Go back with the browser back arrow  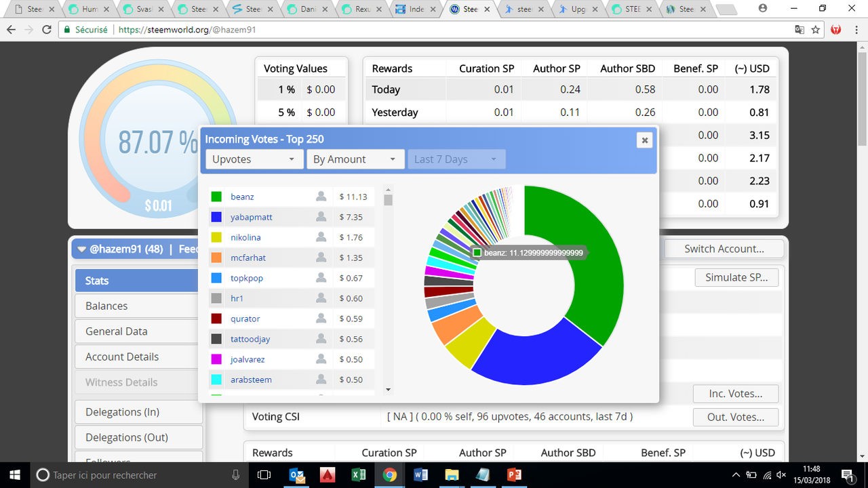12,30
